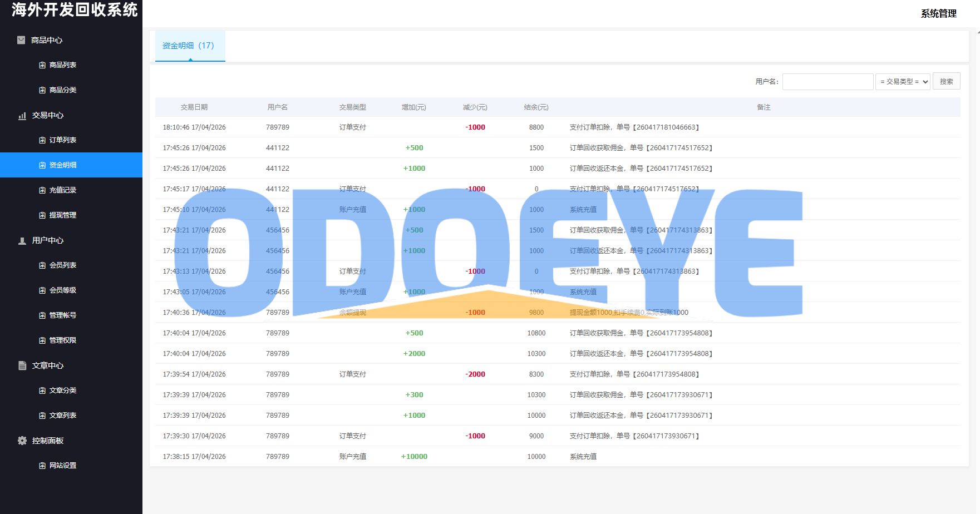Open 文章列表 in the sidebar

tap(63, 416)
